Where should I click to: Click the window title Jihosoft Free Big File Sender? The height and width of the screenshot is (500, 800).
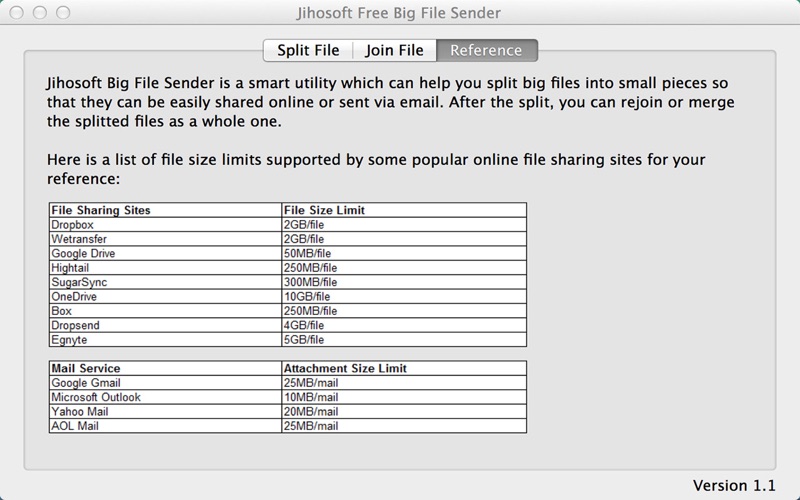(x=399, y=13)
